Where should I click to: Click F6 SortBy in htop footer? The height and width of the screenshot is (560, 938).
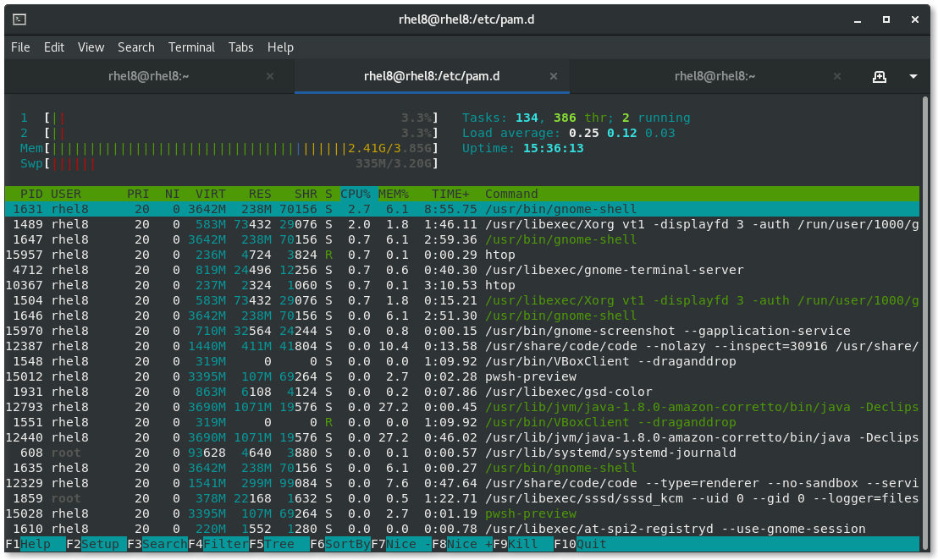(x=340, y=544)
